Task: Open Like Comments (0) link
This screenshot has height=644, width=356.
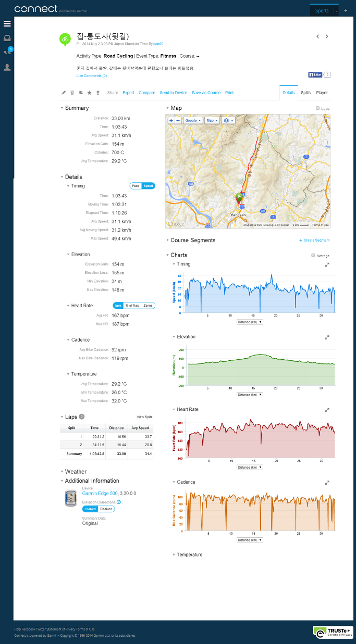Action: pyautogui.click(x=92, y=76)
